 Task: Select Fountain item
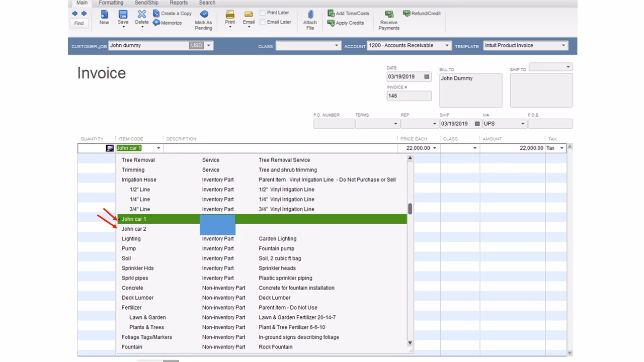tap(262, 347)
